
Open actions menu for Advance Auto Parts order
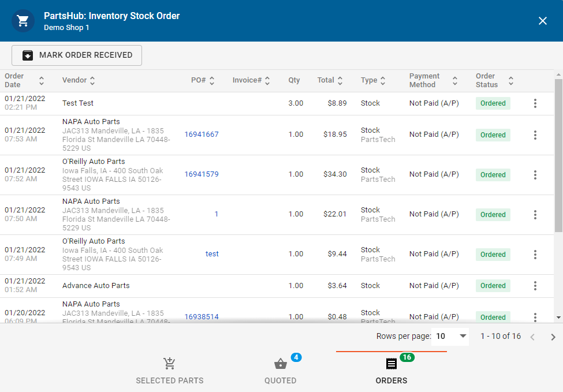(x=535, y=286)
